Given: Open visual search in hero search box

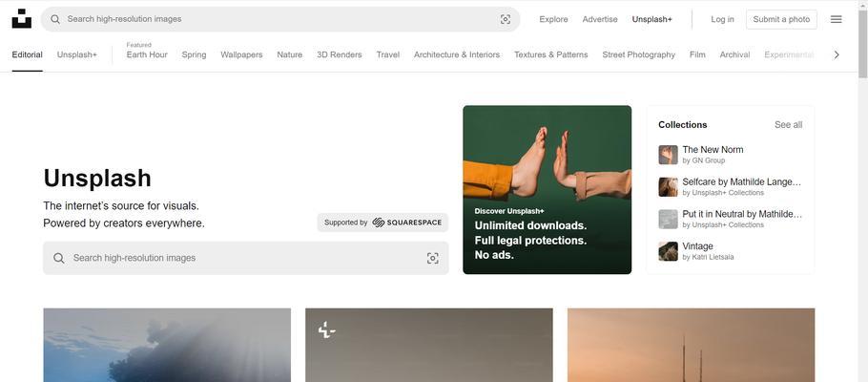Looking at the screenshot, I should coord(433,258).
